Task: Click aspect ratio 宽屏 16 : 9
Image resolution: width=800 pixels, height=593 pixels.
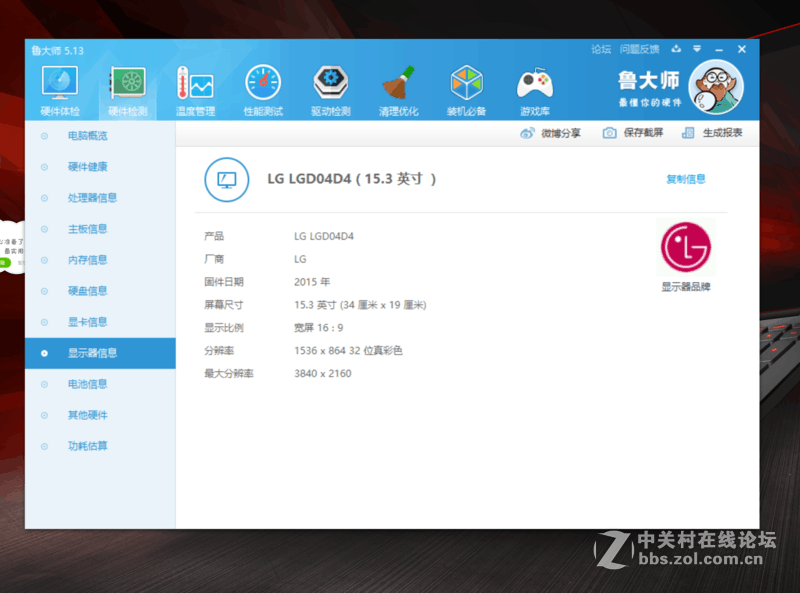Action: pos(318,328)
